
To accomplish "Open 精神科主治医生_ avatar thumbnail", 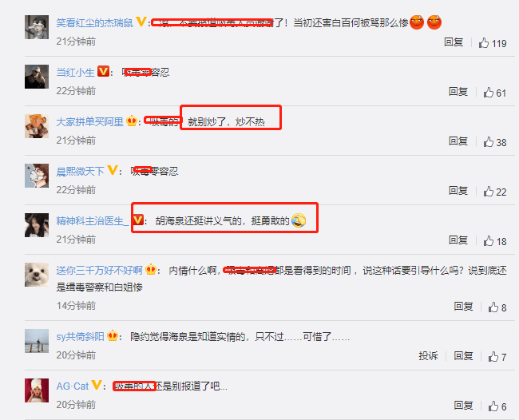I will (x=37, y=225).
